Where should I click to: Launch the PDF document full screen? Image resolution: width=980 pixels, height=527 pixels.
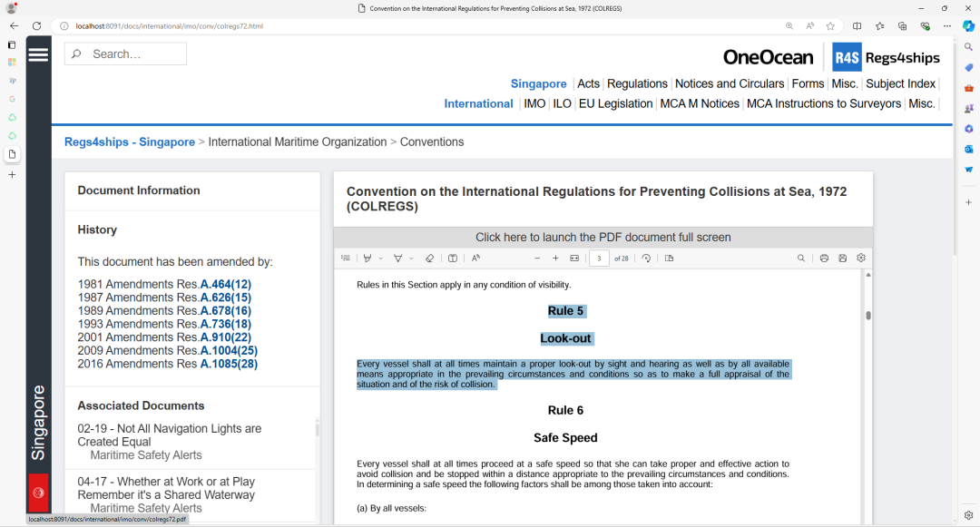click(603, 238)
